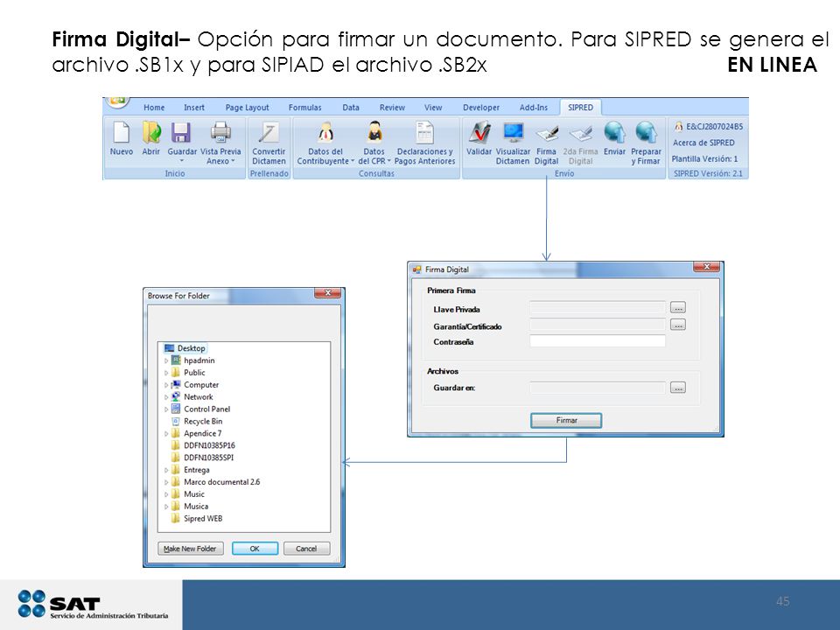840x630 pixels.
Task: Open the Insert ribbon tab
Action: point(194,108)
